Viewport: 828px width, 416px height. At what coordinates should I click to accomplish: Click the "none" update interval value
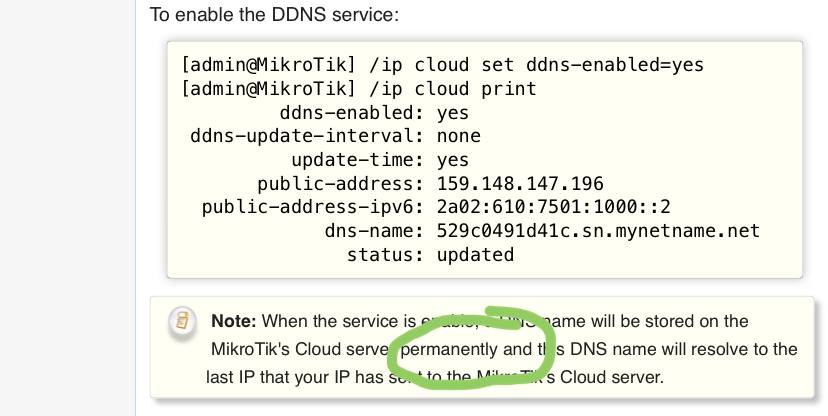coord(459,136)
